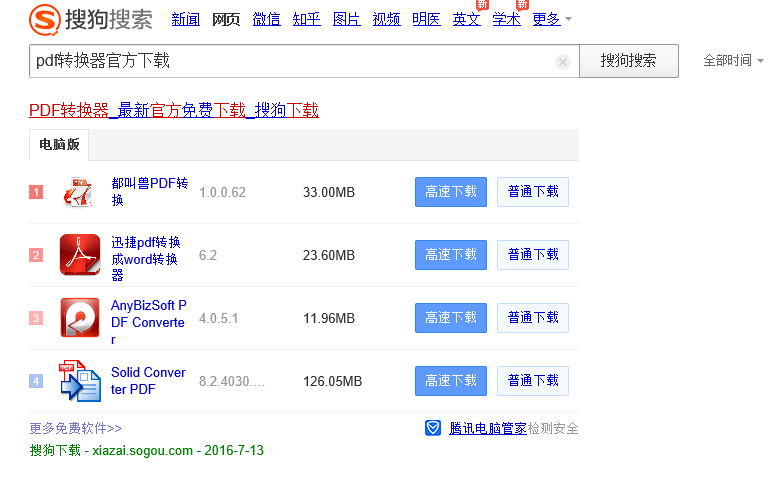The image size is (769, 477).
Task: Clear the search box with X icon
Action: click(x=563, y=62)
